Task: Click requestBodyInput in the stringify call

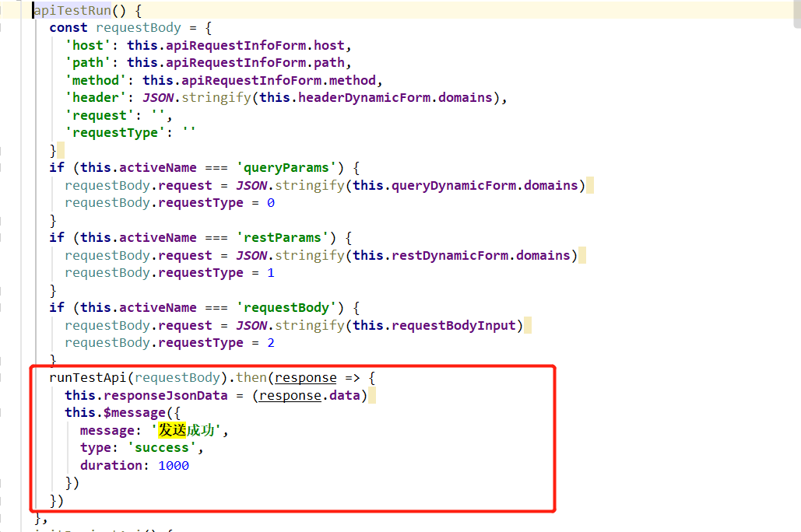Action: tap(454, 325)
